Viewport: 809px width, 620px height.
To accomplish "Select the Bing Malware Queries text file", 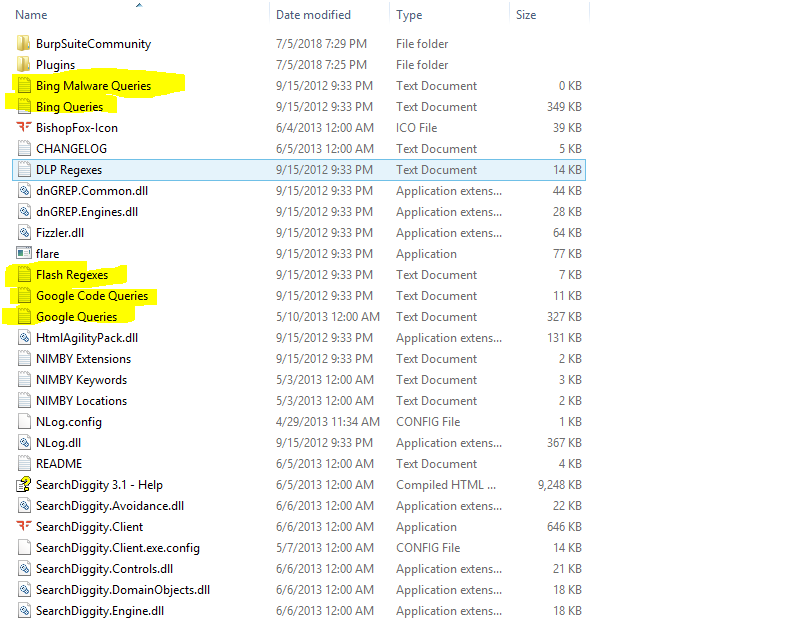I will tap(93, 86).
